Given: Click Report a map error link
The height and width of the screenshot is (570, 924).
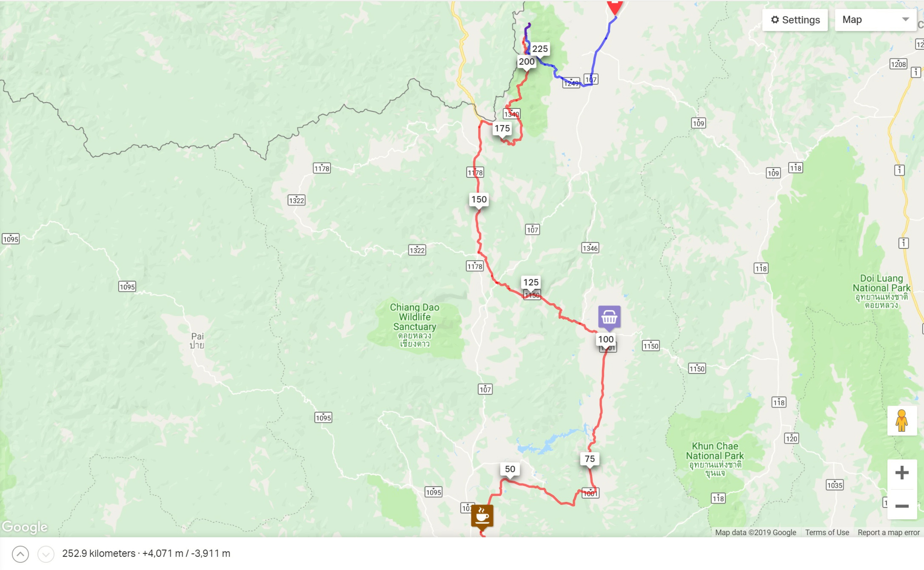Looking at the screenshot, I should pyautogui.click(x=889, y=533).
